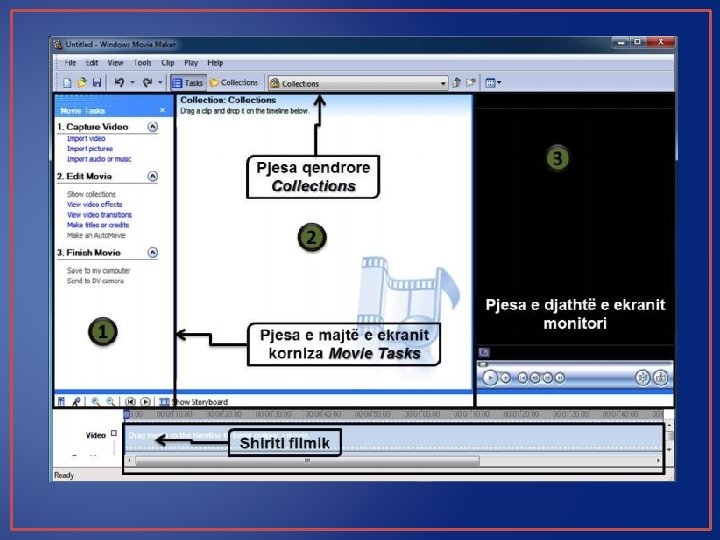Click the Take Picture icon

point(661,377)
